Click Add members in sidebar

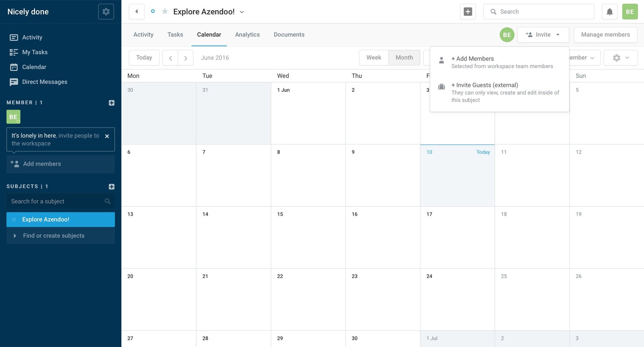60,164
